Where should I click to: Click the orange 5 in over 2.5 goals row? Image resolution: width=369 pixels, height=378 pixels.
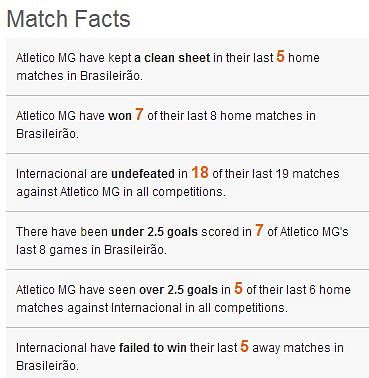click(238, 289)
